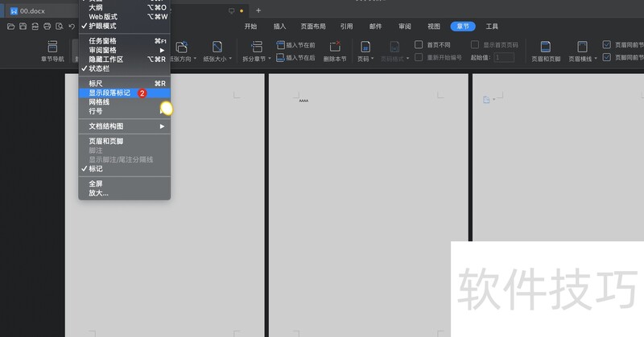The width and height of the screenshot is (644, 337).
Task: Click the print icon in quick toolbar
Action: tap(47, 27)
